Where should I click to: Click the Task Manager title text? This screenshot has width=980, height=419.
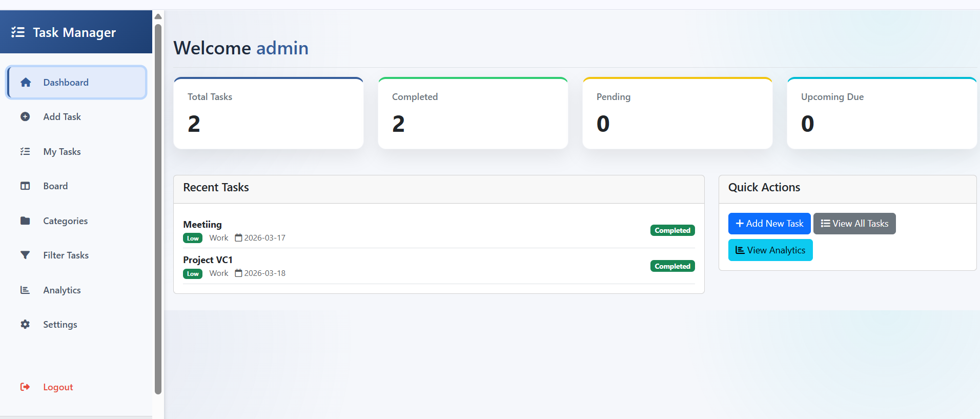[74, 32]
